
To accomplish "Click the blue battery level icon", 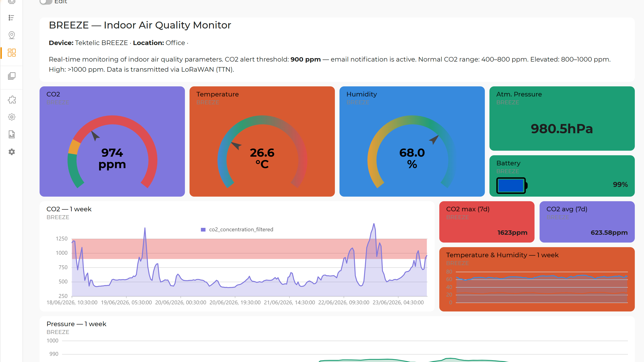I will pos(512,186).
